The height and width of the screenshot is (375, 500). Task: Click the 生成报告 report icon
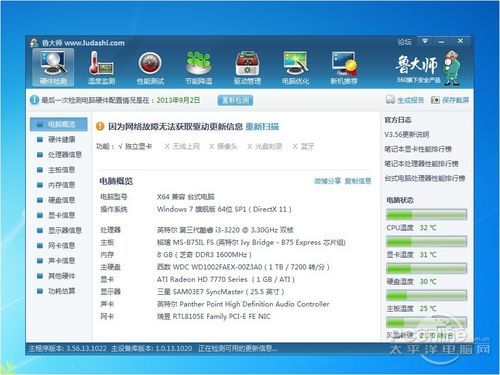click(390, 100)
